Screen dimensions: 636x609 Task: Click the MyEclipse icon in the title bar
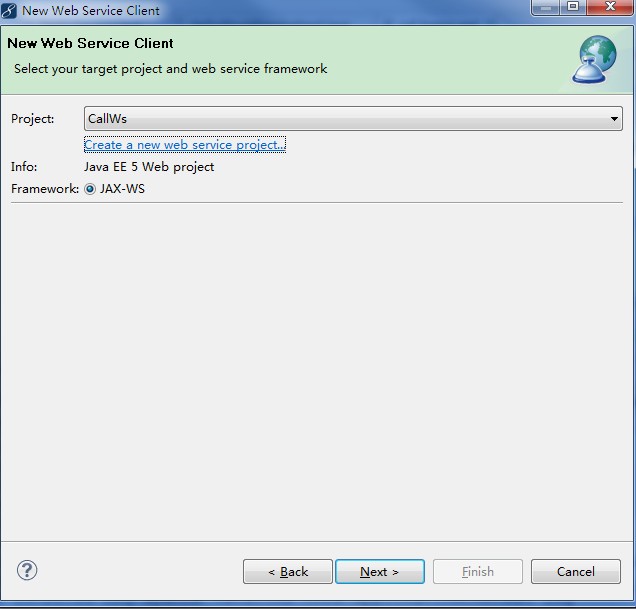tap(9, 10)
